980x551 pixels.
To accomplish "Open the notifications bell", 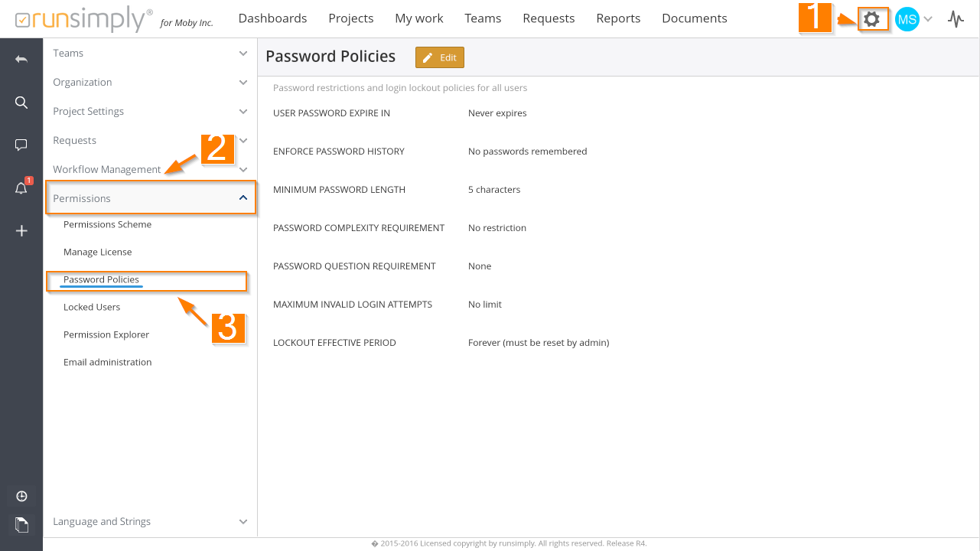I will coord(21,187).
